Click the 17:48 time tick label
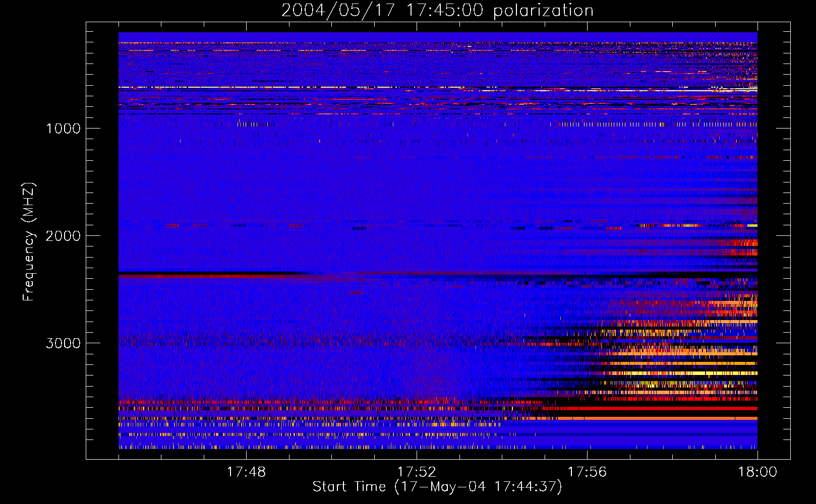This screenshot has width=816, height=504. click(246, 472)
